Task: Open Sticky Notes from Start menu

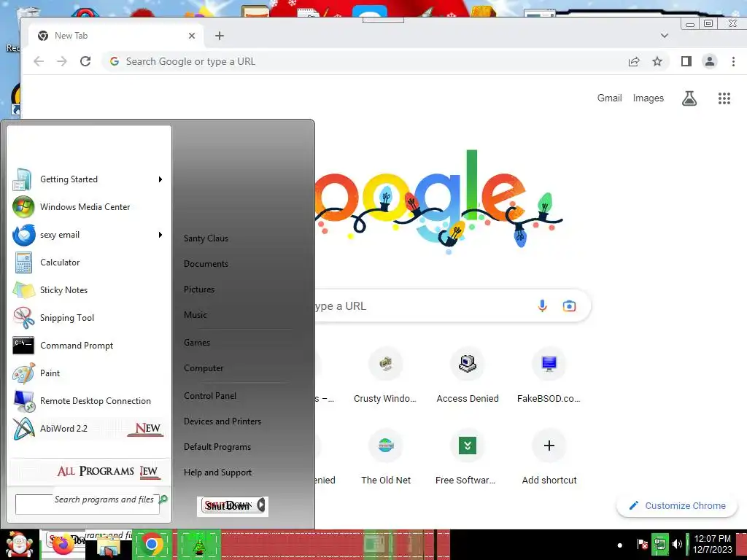Action: tap(88, 290)
